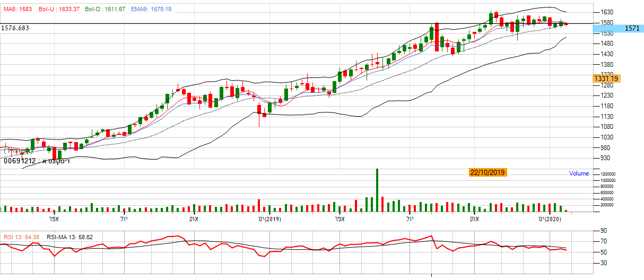
Task: Click the 90 level on RSI axis
Action: 603,231
